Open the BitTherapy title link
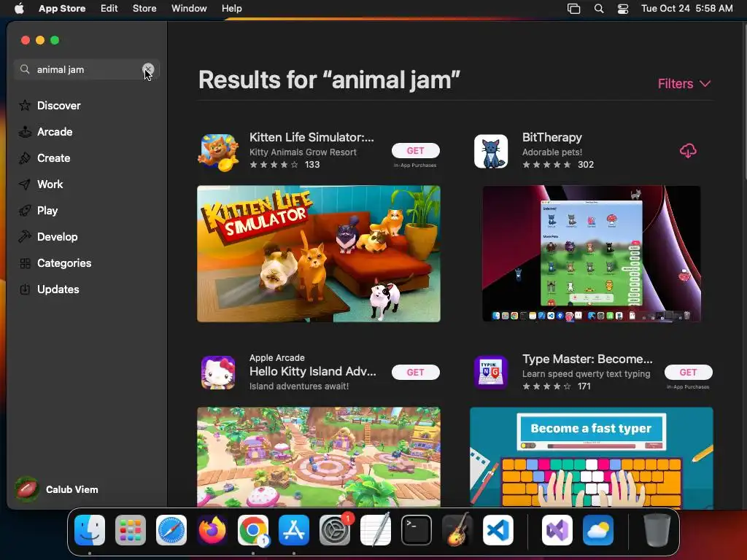Image resolution: width=747 pixels, height=560 pixels. point(551,137)
